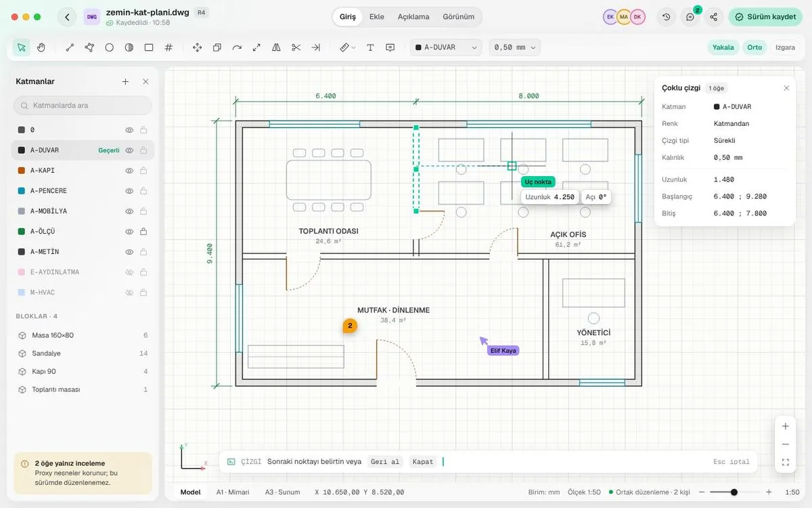
Task: Choose the polyline tool
Action: 89,47
